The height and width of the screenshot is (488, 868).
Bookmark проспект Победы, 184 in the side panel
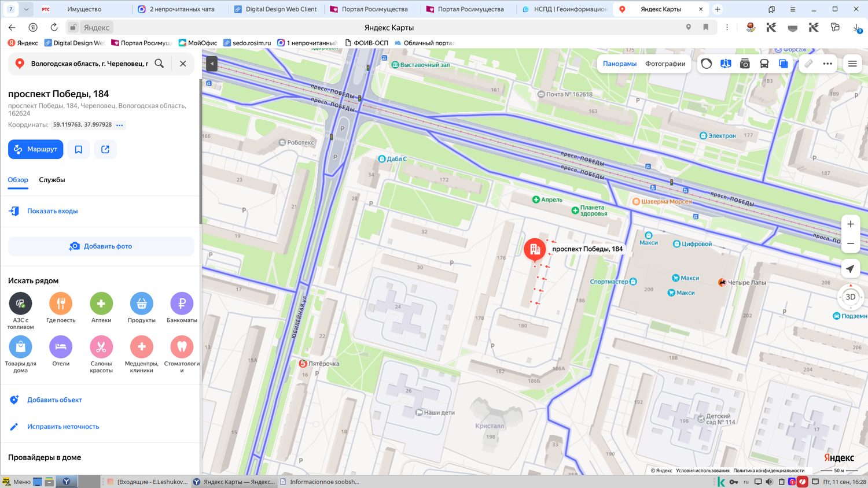coord(79,149)
